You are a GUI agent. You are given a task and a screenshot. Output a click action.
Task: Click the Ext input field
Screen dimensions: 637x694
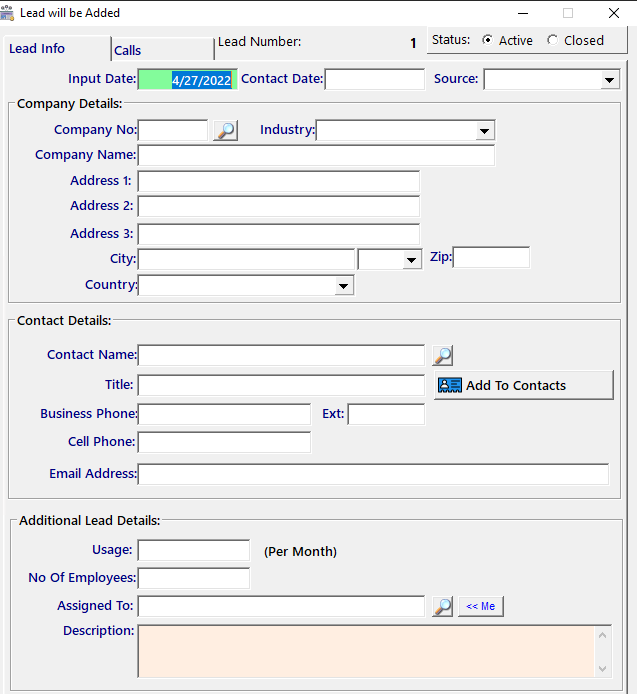coord(386,414)
